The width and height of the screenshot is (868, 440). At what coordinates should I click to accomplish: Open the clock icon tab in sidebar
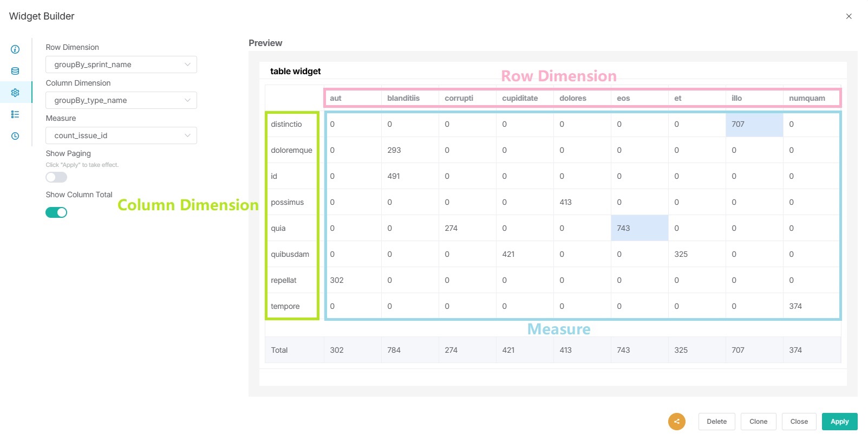coord(15,136)
